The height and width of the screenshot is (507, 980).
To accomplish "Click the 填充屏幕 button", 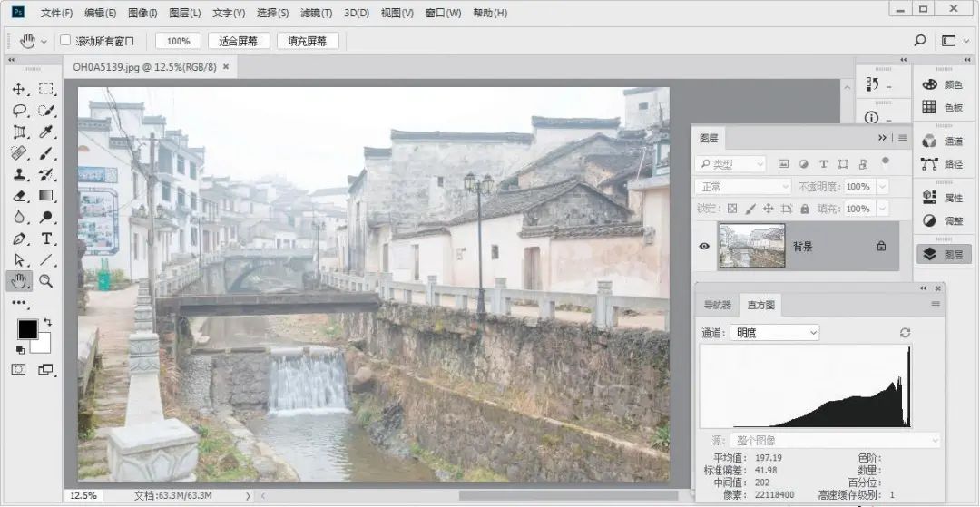I will (x=308, y=41).
